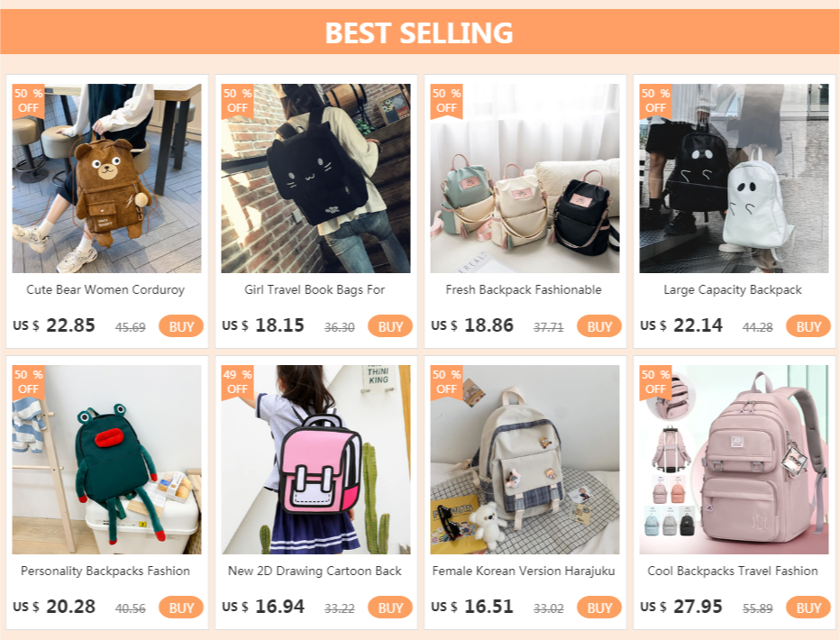Buy the $27.95 Cool Backpacks item

808,608
